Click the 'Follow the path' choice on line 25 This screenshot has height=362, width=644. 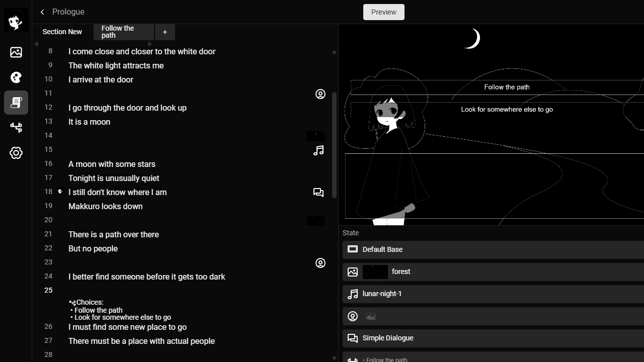pyautogui.click(x=98, y=310)
